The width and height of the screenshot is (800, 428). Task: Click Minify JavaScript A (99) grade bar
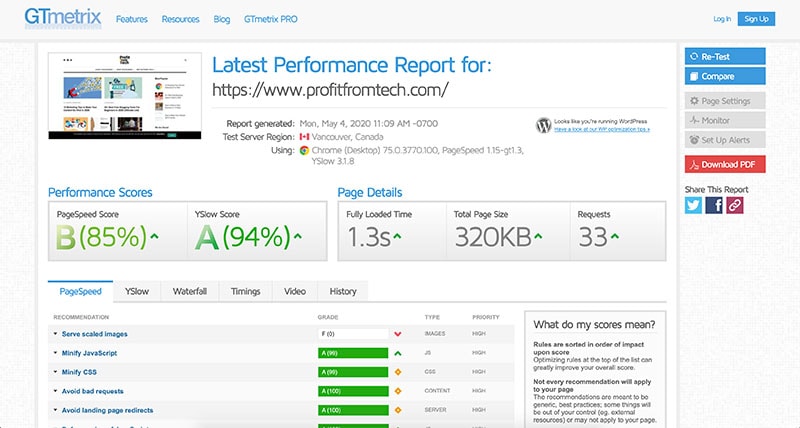tap(353, 353)
